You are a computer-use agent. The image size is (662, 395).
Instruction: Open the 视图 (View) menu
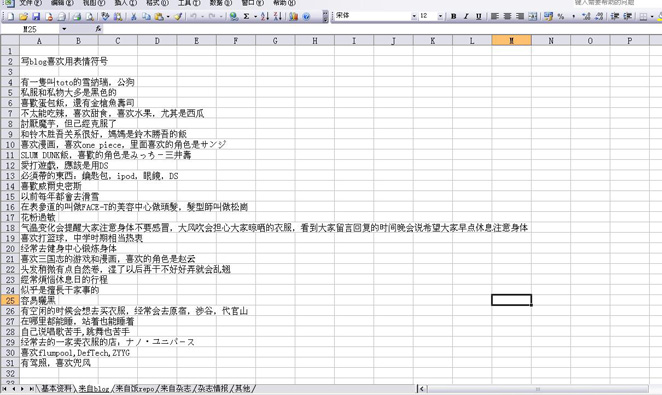(x=94, y=3)
